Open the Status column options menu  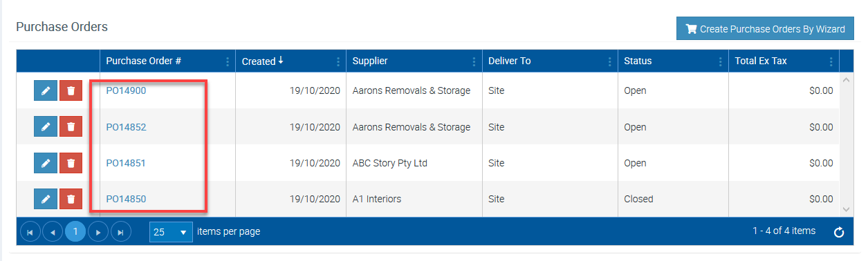click(720, 61)
